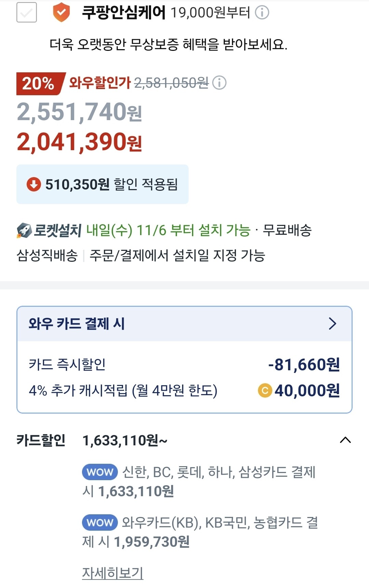Click the orange shield 안심케어 icon

tap(61, 12)
